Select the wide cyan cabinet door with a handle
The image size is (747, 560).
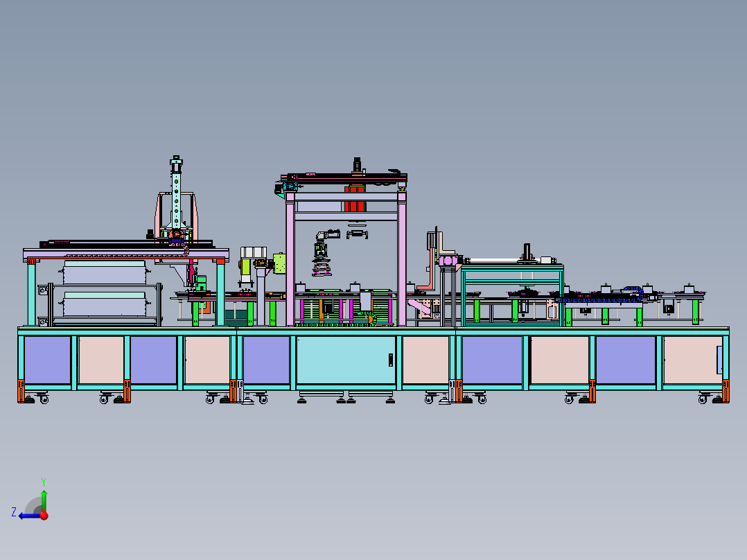(346, 360)
